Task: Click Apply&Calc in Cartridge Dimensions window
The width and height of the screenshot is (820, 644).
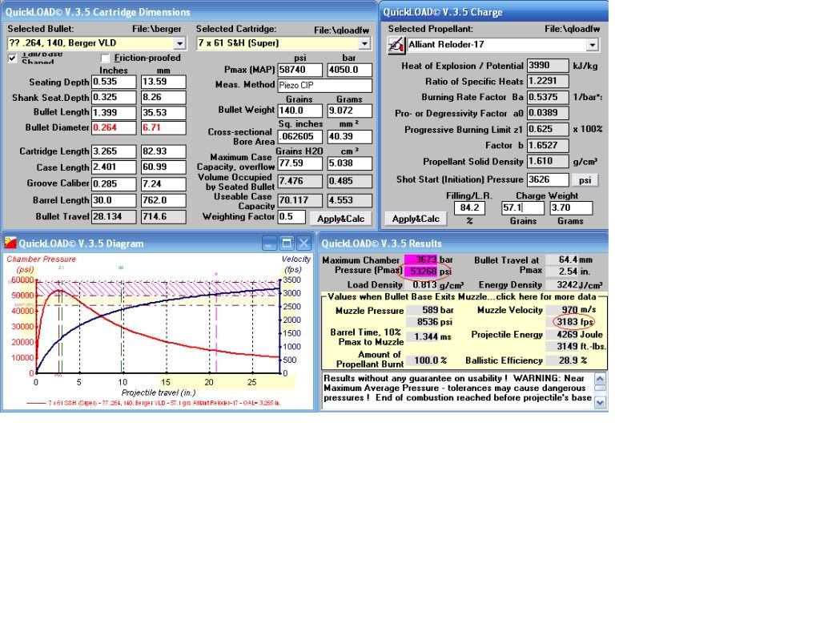Action: [340, 219]
